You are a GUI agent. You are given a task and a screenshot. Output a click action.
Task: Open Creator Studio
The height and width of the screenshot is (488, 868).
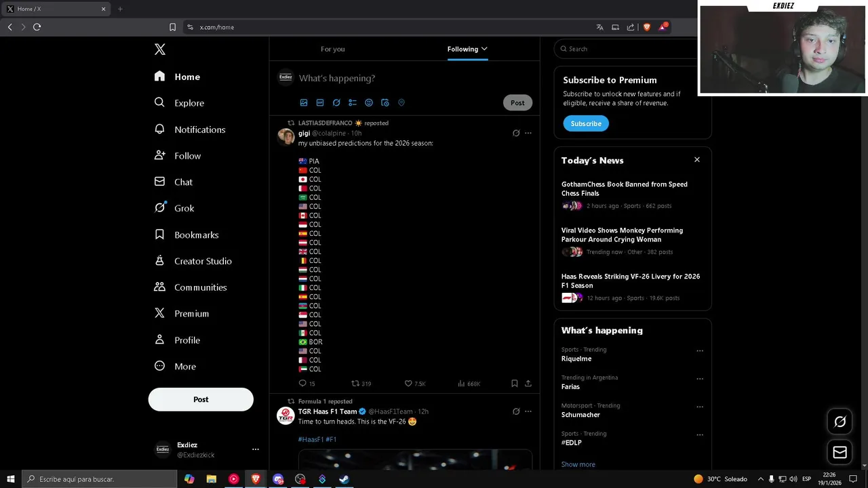(193, 261)
